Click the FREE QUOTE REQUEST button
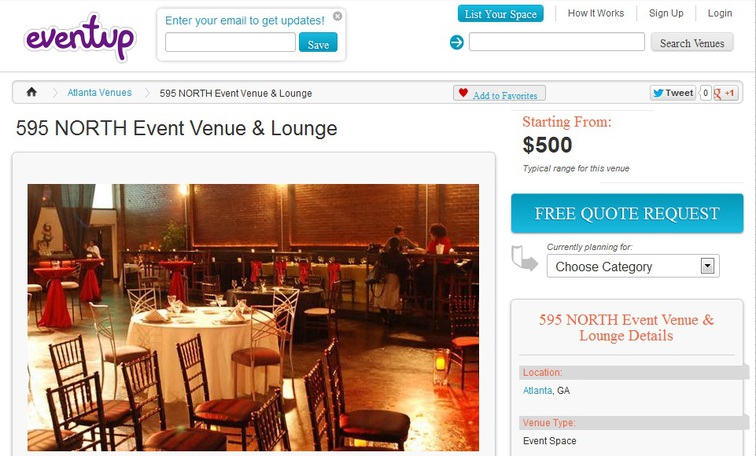Image resolution: width=756 pixels, height=456 pixels. pyautogui.click(x=627, y=213)
